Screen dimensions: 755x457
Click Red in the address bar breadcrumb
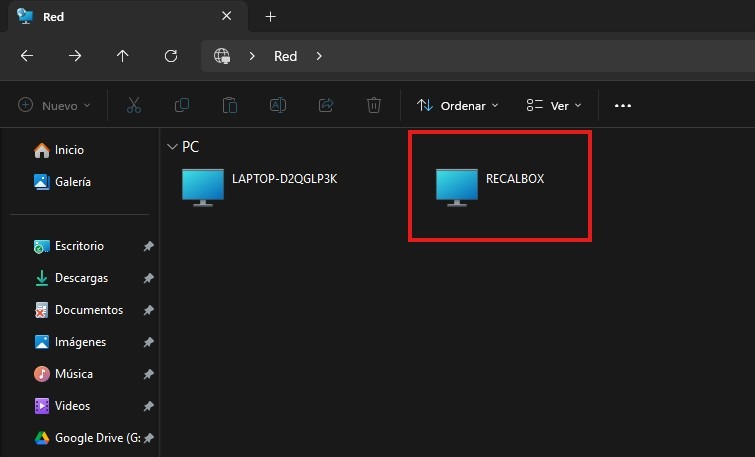click(286, 56)
